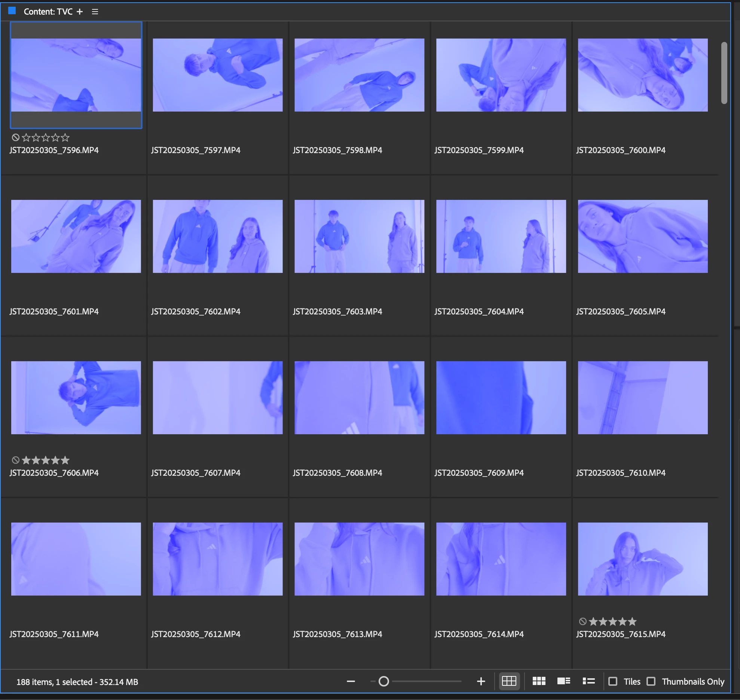Switch to details view icon
Screen dimensions: 740x700
point(563,681)
